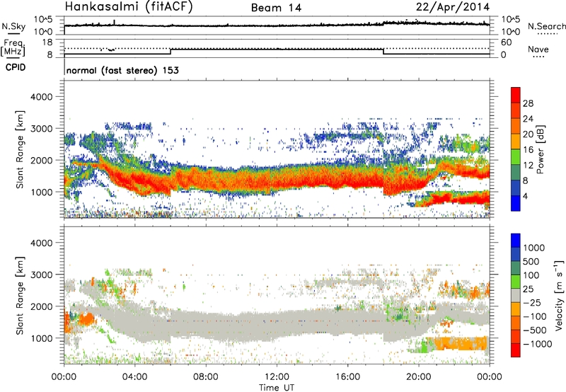Click the CPID label
Screen dimensions: 566x392
(x=16, y=67)
